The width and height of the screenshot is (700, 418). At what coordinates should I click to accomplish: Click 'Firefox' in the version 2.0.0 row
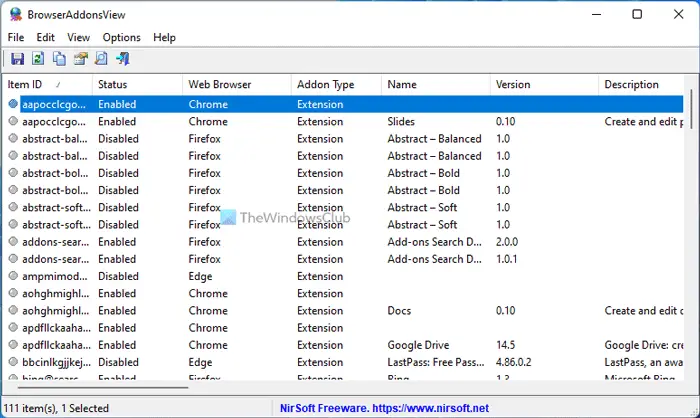(x=204, y=242)
